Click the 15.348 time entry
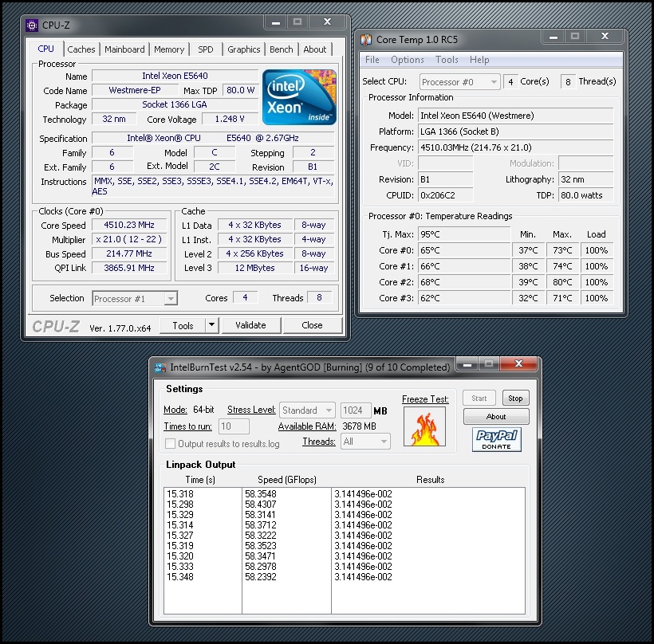Screen dimensions: 654x644 coord(180,577)
